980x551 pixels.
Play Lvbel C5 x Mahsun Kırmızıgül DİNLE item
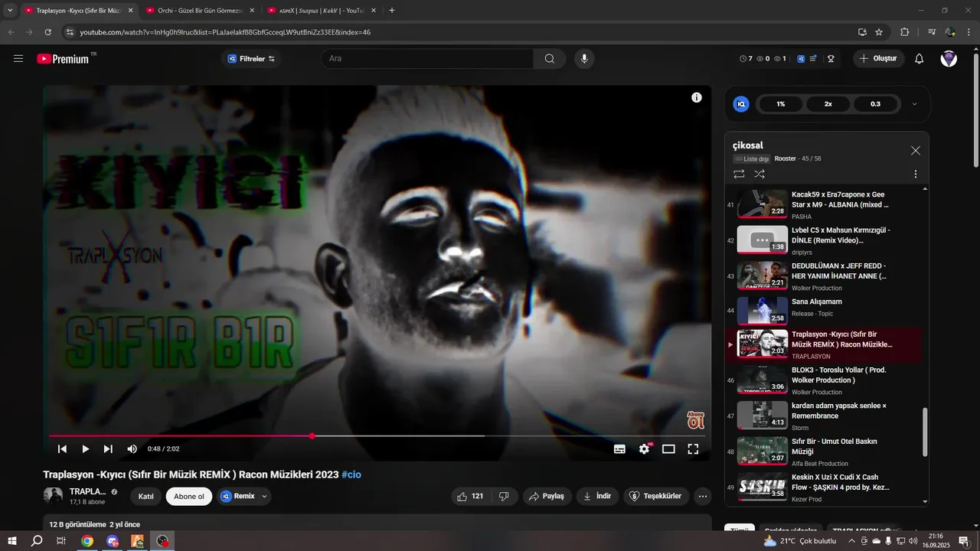[x=823, y=240]
